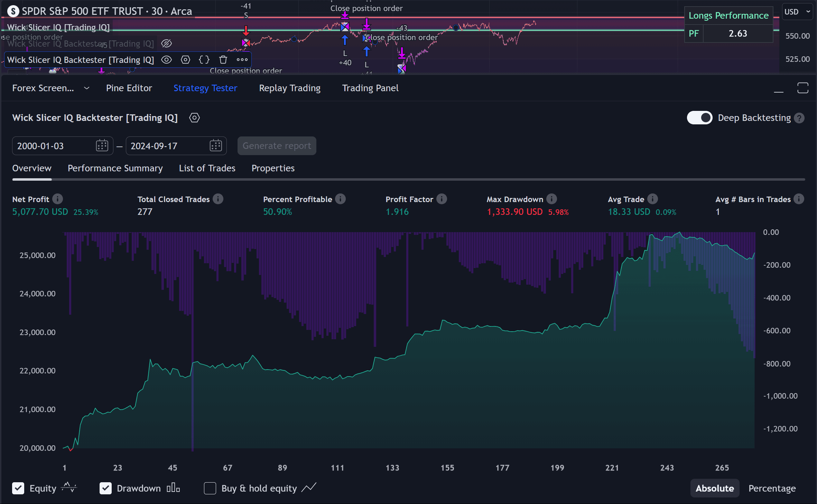Open Wick Slicer IQ Backtester settings hexagon icon
The height and width of the screenshot is (504, 817).
point(194,118)
